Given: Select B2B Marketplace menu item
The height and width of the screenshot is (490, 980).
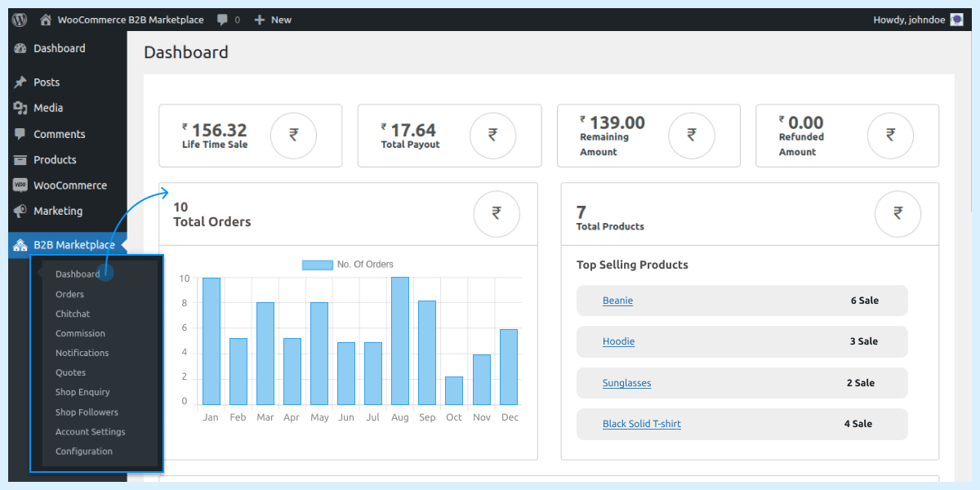Looking at the screenshot, I should click(74, 245).
